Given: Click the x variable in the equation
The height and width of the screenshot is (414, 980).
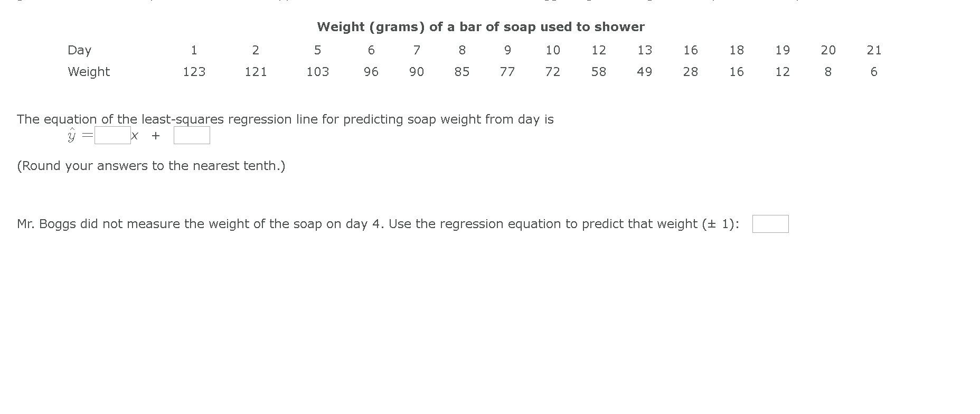Looking at the screenshot, I should pyautogui.click(x=134, y=136).
